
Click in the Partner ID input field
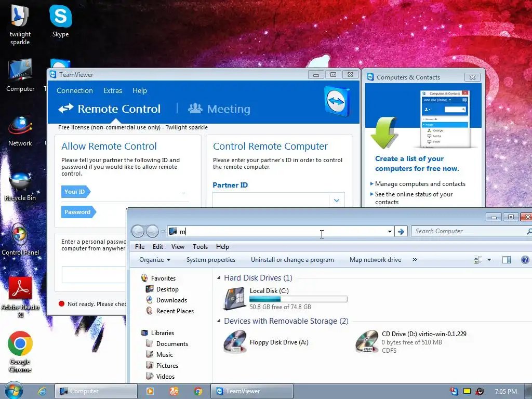(x=271, y=200)
